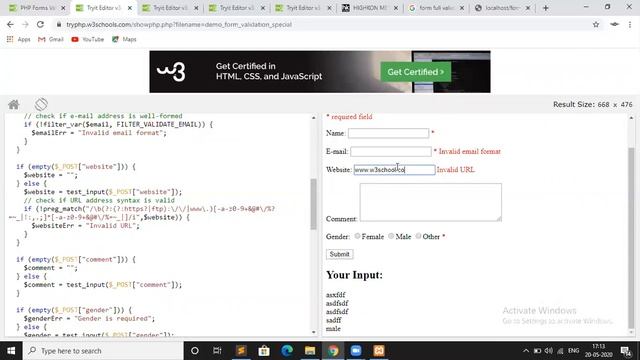Click into the E-mail input field
Viewport: 640px width, 360px height.
[391, 151]
